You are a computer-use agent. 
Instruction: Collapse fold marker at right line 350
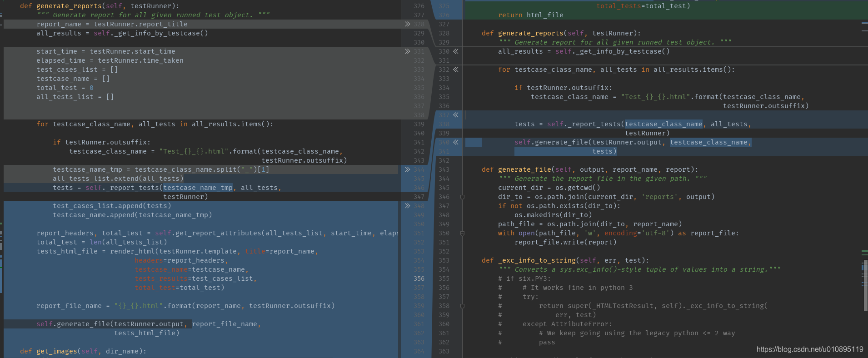[462, 233]
